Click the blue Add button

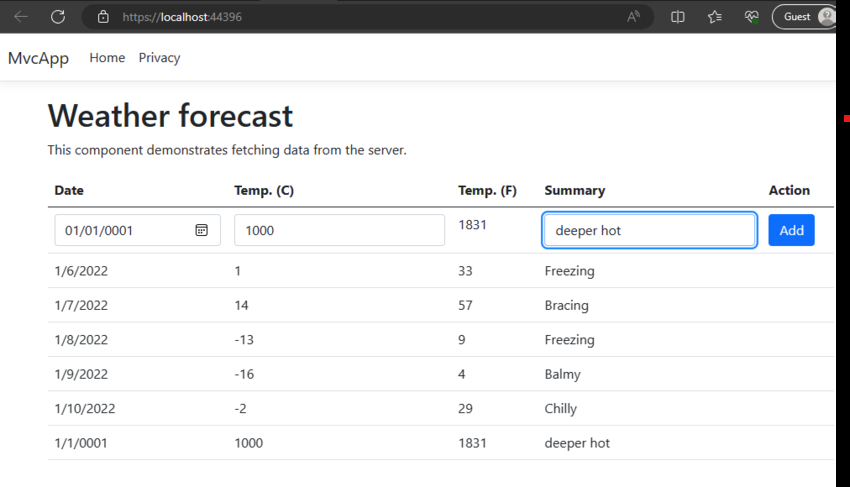coord(791,230)
